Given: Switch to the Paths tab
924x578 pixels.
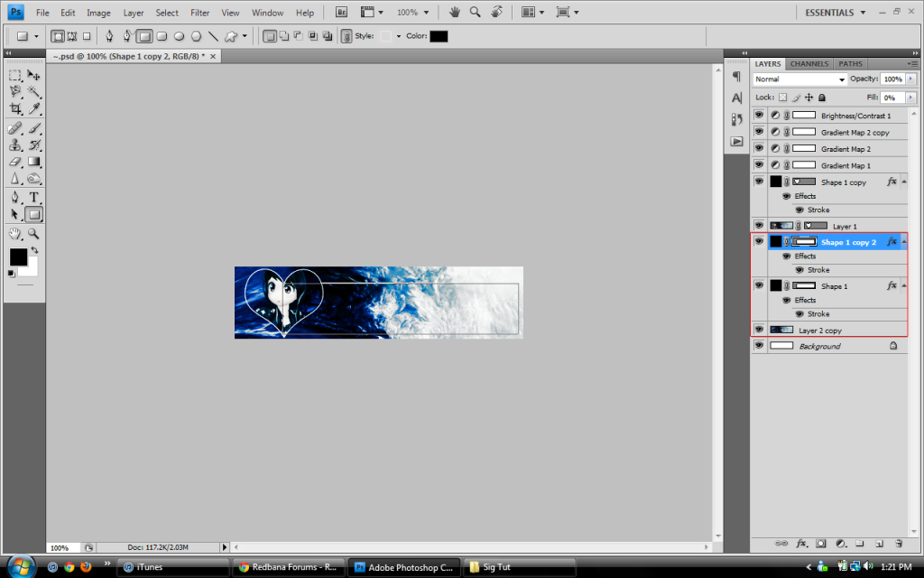Looking at the screenshot, I should (x=850, y=64).
